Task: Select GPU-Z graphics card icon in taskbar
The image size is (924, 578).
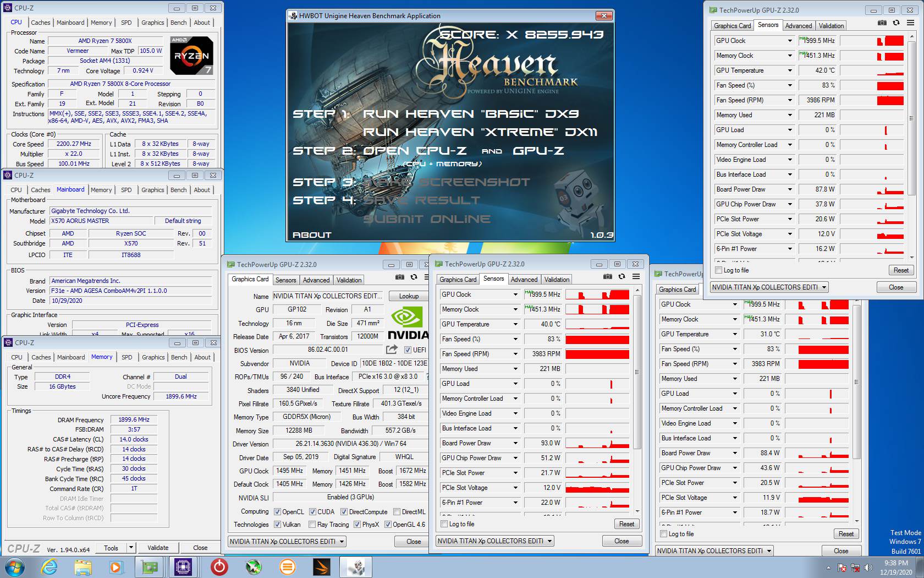Action: click(x=149, y=567)
